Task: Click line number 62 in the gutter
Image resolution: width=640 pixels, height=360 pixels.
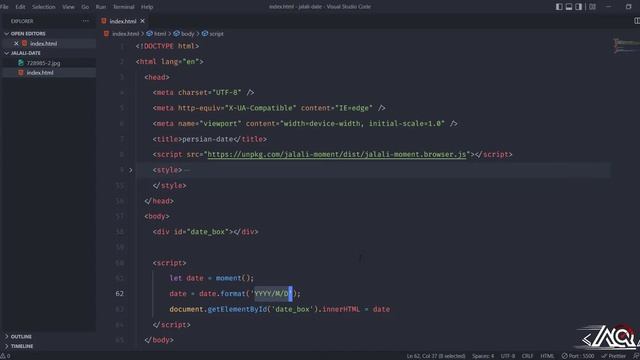Action: coord(120,293)
